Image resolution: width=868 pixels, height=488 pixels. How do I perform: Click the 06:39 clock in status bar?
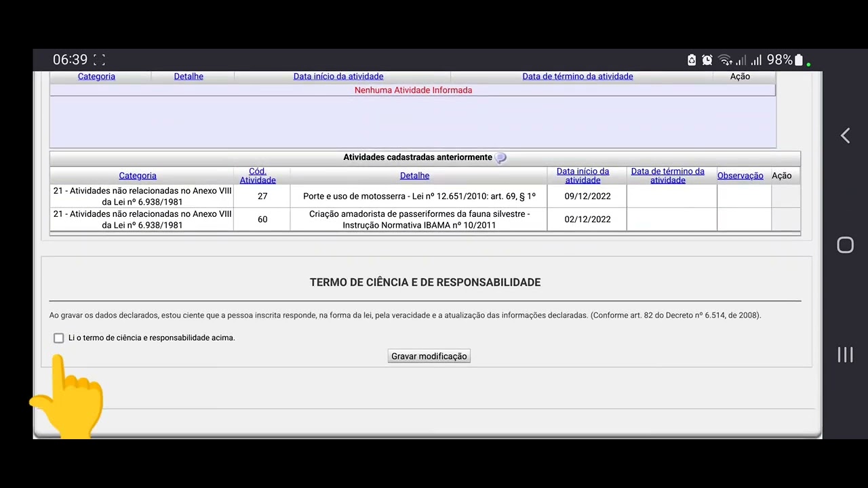[x=71, y=60]
